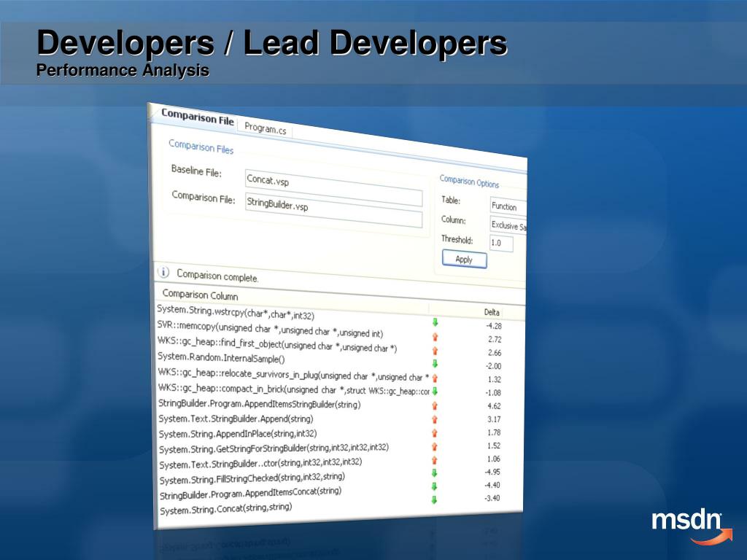The image size is (747, 560).
Task: Open the Program.cs tab
Action: [x=266, y=128]
